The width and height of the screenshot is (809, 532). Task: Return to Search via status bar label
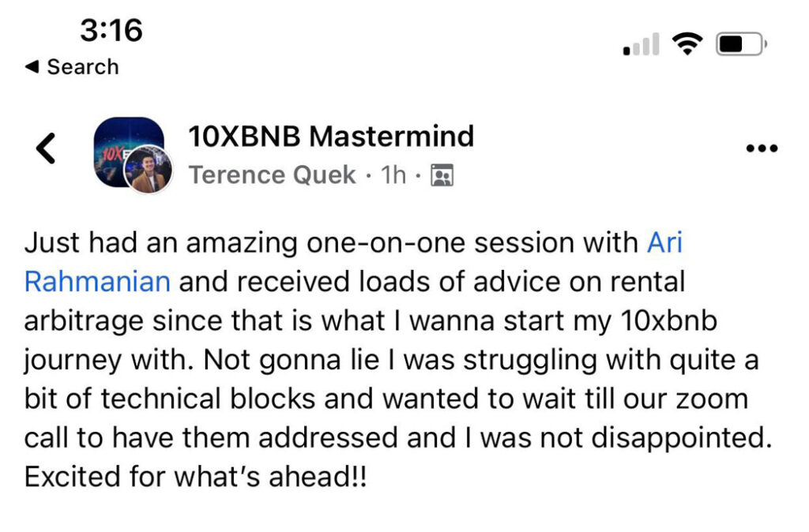click(82, 67)
